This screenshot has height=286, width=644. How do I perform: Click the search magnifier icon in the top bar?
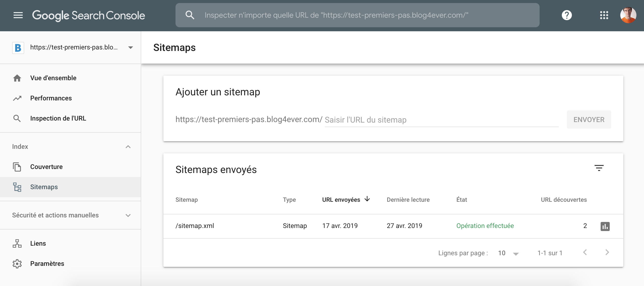pyautogui.click(x=190, y=15)
